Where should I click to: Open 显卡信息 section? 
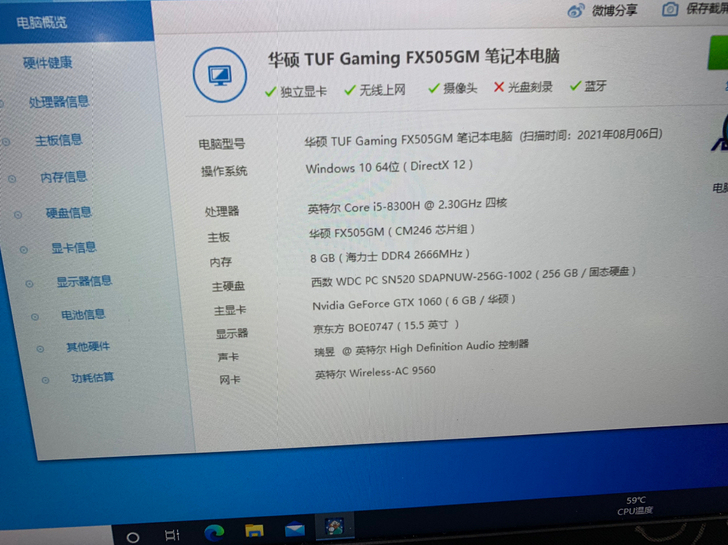[x=74, y=248]
